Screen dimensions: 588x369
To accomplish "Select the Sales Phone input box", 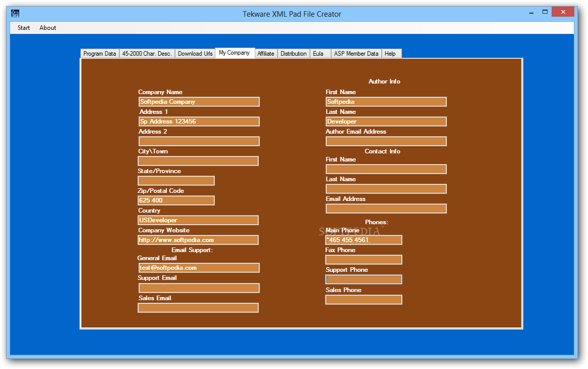I will [x=364, y=300].
